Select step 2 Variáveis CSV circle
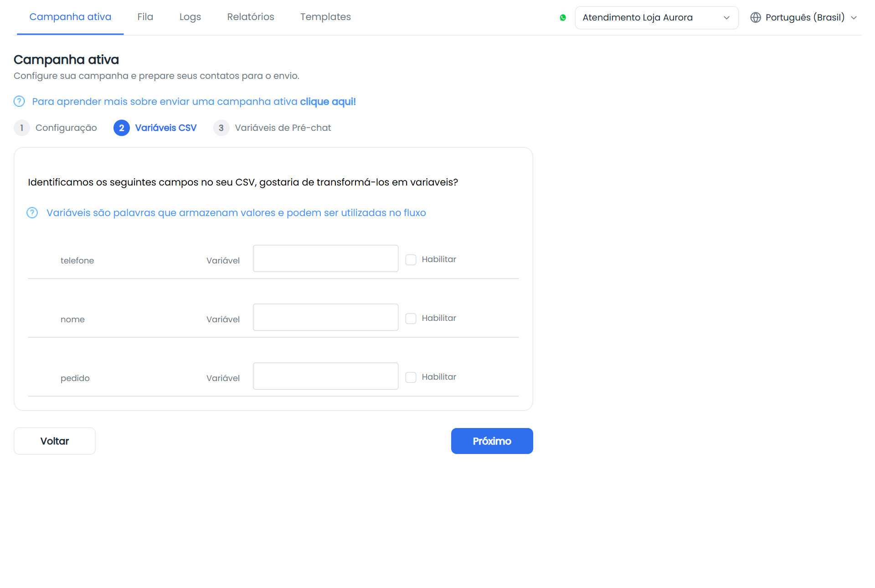The image size is (875, 588). [x=122, y=128]
